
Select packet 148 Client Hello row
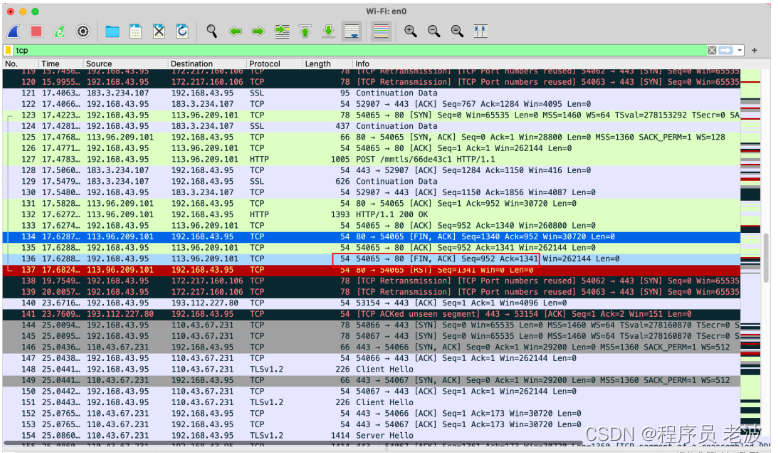pyautogui.click(x=371, y=369)
